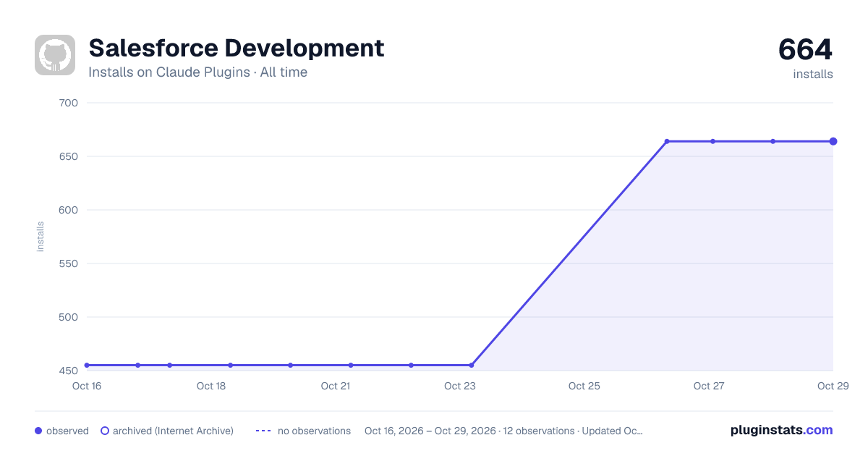Click the 'Oct 27' x-axis label
The height and width of the screenshot is (456, 868).
[709, 386]
